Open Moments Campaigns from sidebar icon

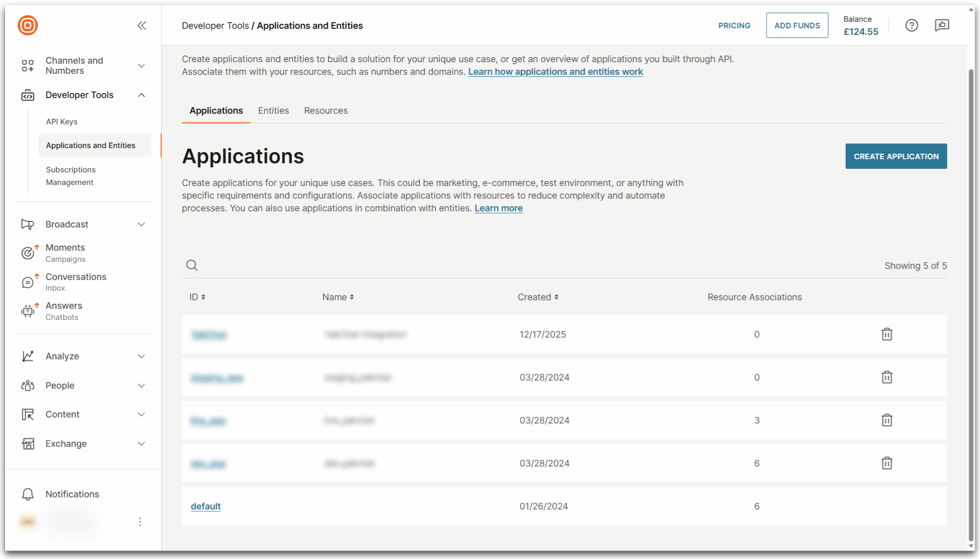pos(28,253)
